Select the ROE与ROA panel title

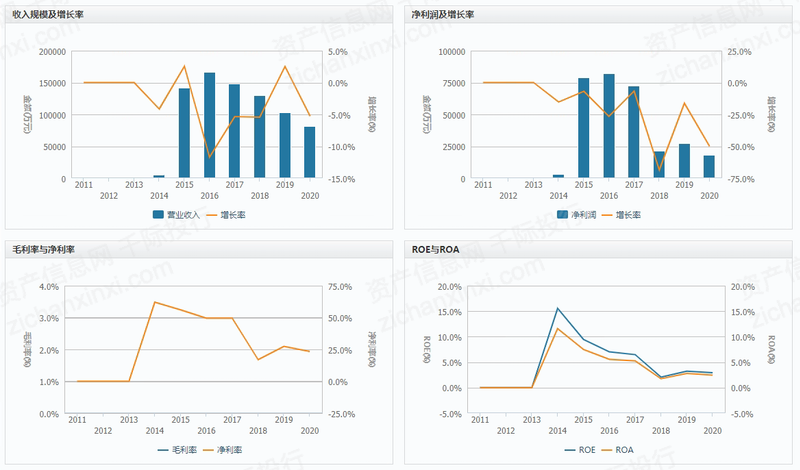[x=436, y=250]
